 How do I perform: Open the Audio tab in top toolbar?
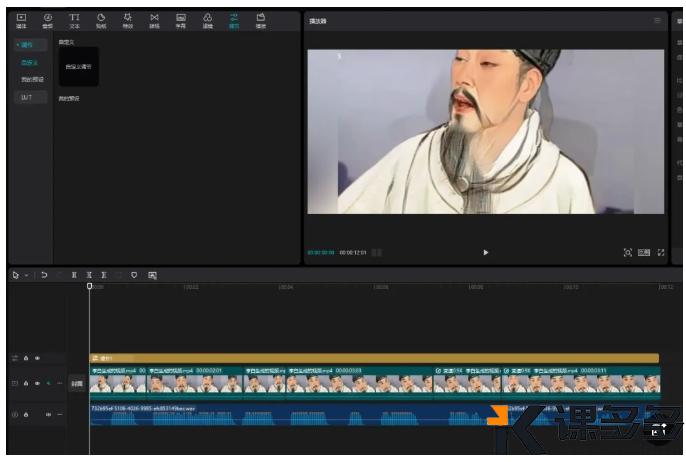(x=47, y=20)
